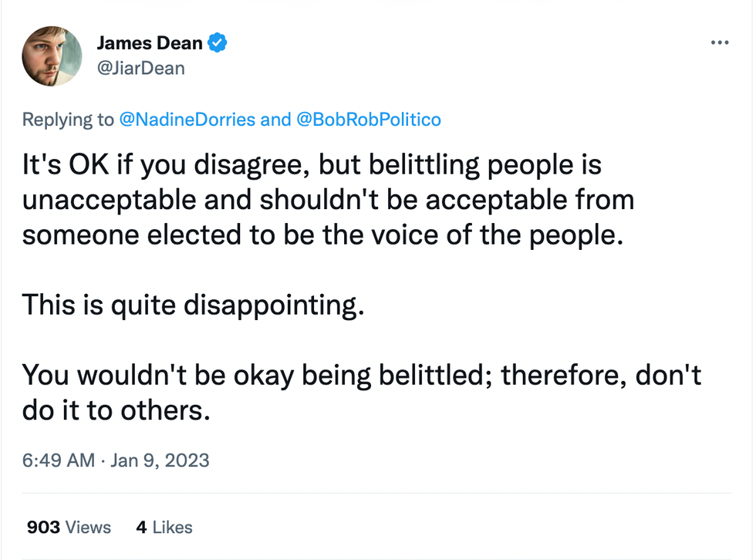Open the @JiarDean handle link
This screenshot has width=756, height=560.
[x=140, y=68]
